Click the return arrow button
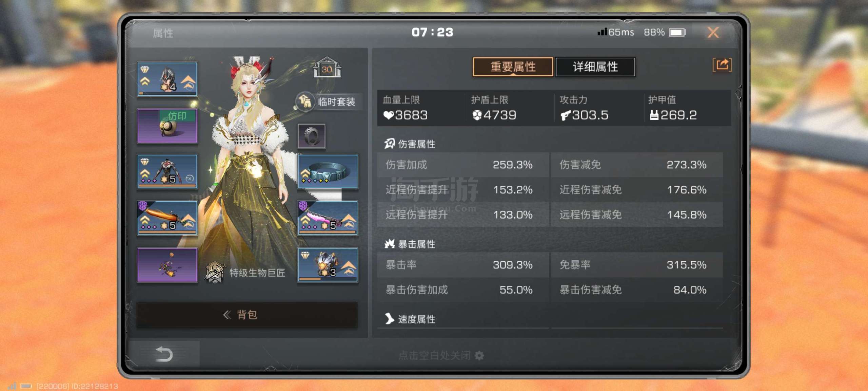This screenshot has height=391, width=868. click(164, 354)
